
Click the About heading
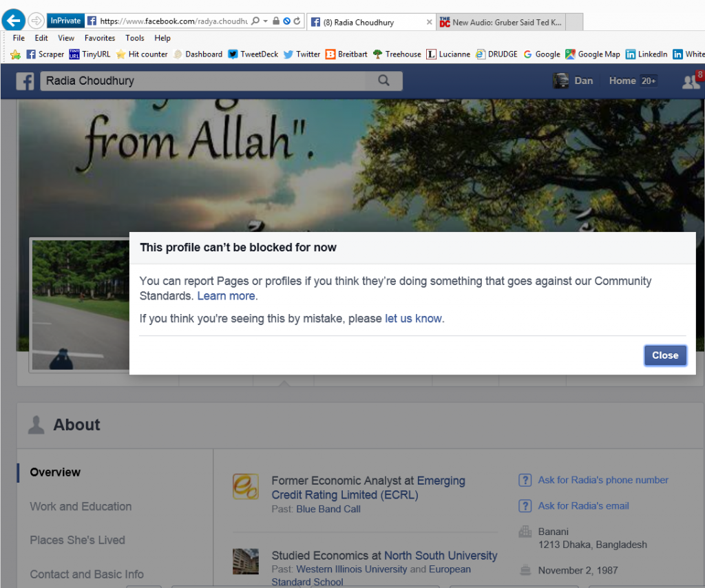pos(77,426)
